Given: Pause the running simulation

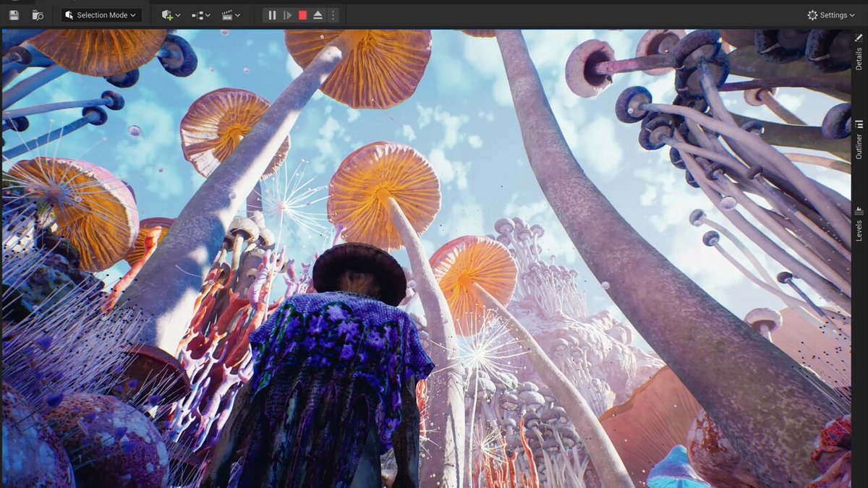Looking at the screenshot, I should pos(272,14).
